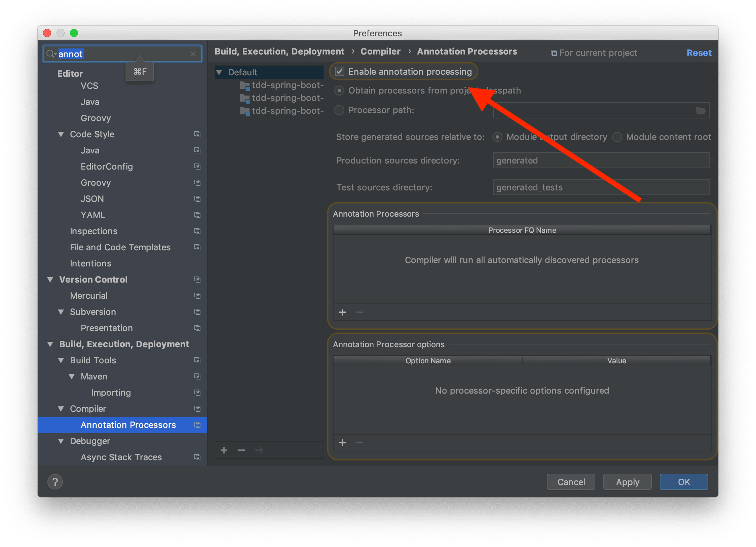Collapse the Default profile node
This screenshot has width=756, height=547.
219,72
